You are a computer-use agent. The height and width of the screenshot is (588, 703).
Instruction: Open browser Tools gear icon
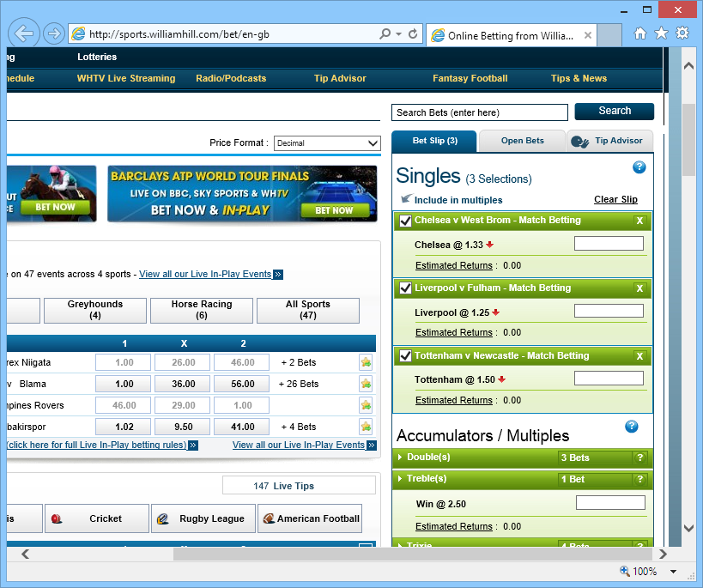pyautogui.click(x=682, y=33)
